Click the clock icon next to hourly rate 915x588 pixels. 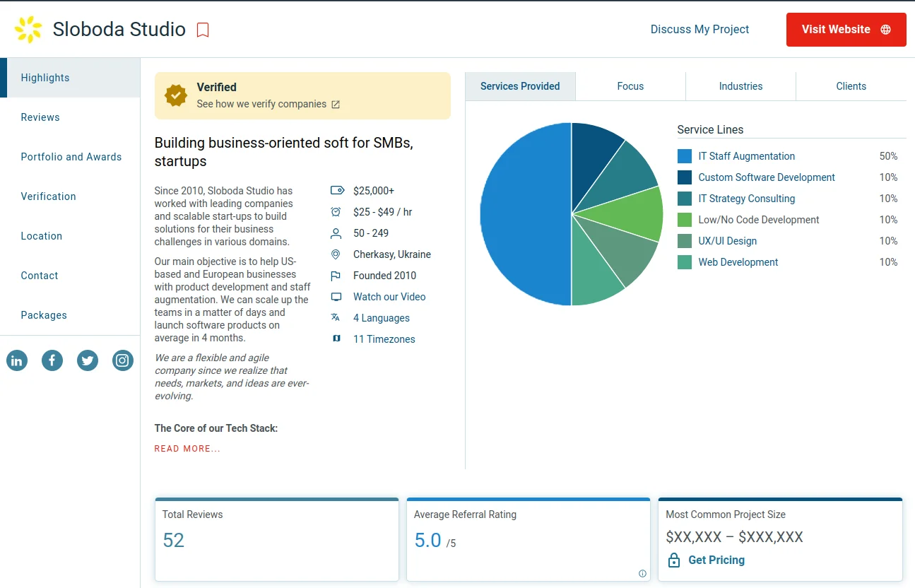(336, 212)
